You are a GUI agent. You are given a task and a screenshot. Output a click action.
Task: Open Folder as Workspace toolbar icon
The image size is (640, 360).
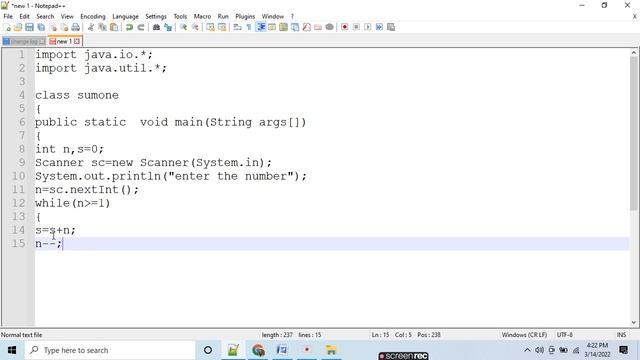(x=318, y=27)
